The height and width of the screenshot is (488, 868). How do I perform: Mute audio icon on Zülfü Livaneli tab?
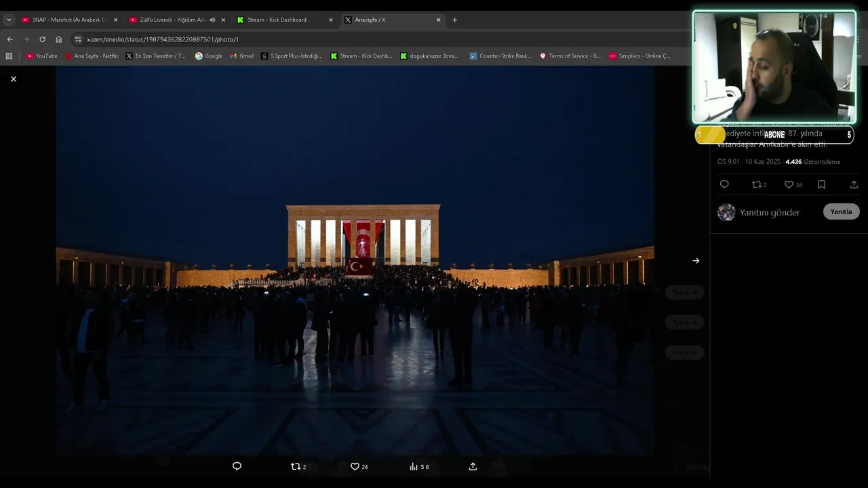tap(212, 20)
